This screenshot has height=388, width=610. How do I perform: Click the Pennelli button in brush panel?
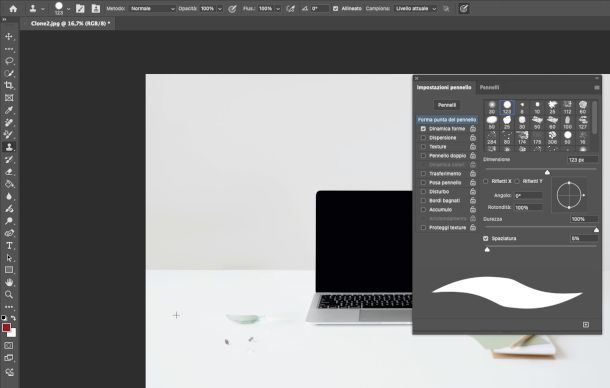[447, 105]
